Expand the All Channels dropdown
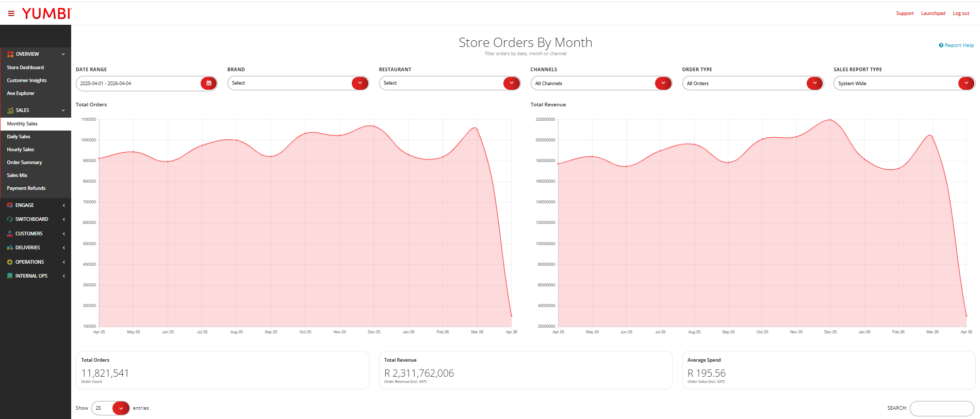The image size is (980, 419). pyautogui.click(x=601, y=83)
